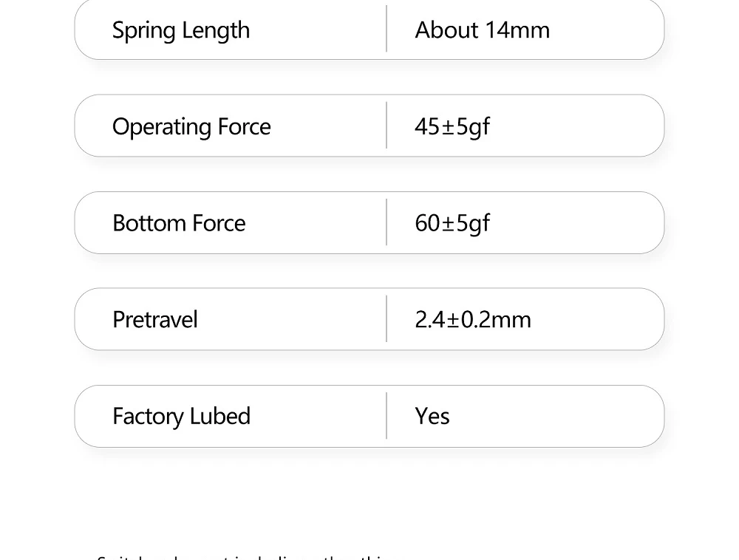This screenshot has height=560, width=739.
Task: Select the Bottom Force label
Action: tap(179, 223)
